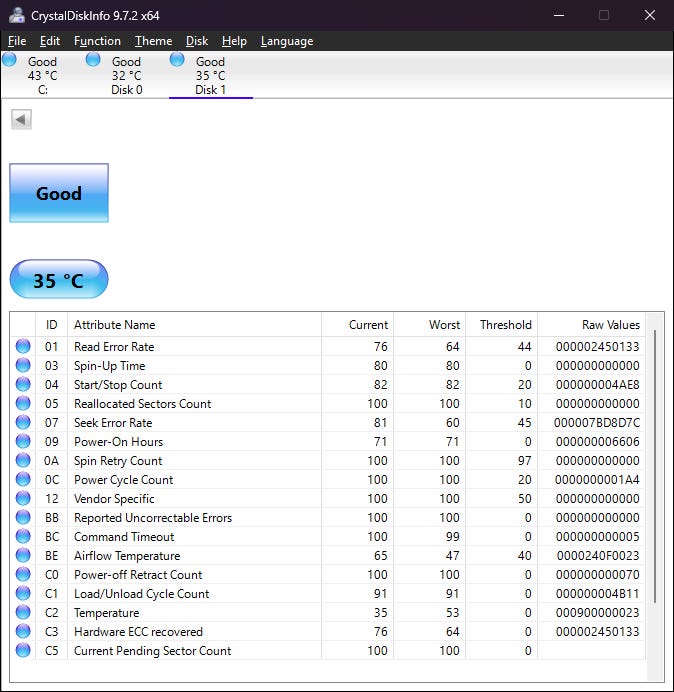The height and width of the screenshot is (692, 674).
Task: Click the CrystalDiskInfo app icon in title bar
Action: [x=16, y=15]
